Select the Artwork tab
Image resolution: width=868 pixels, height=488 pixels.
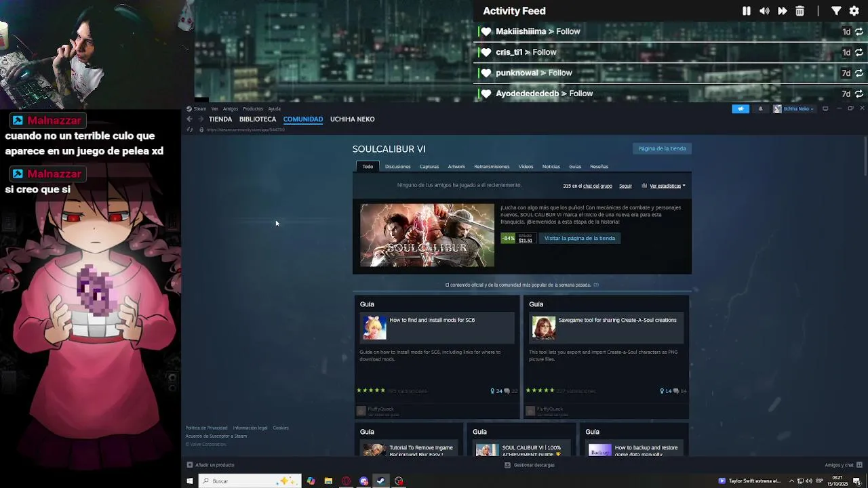tap(456, 167)
